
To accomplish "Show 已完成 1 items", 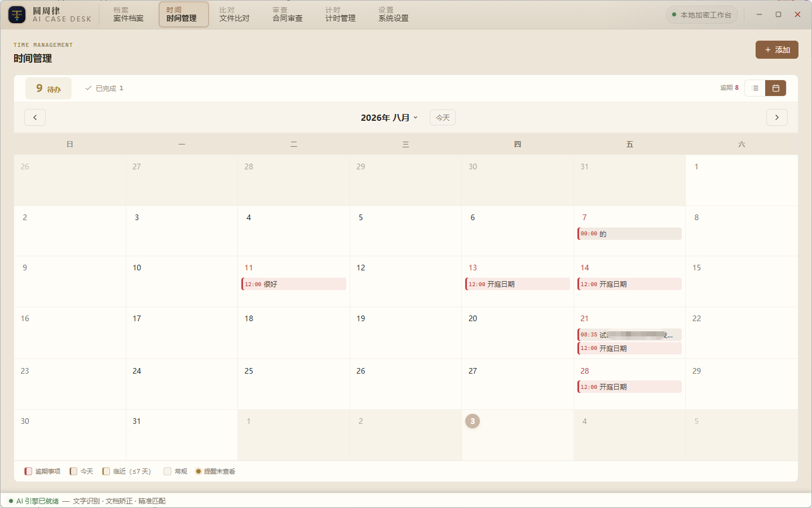I will (x=104, y=88).
